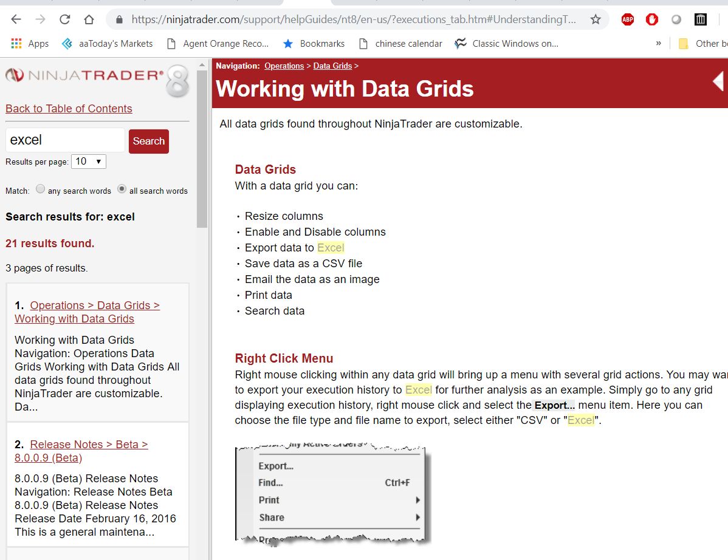Select the all search words radio
Viewport: 728px width, 560px height.
122,190
